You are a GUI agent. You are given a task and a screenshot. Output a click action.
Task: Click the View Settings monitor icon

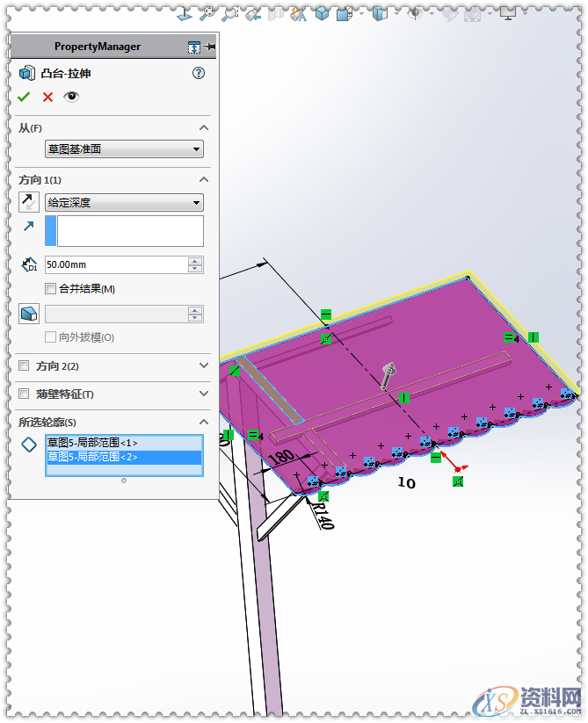(508, 14)
